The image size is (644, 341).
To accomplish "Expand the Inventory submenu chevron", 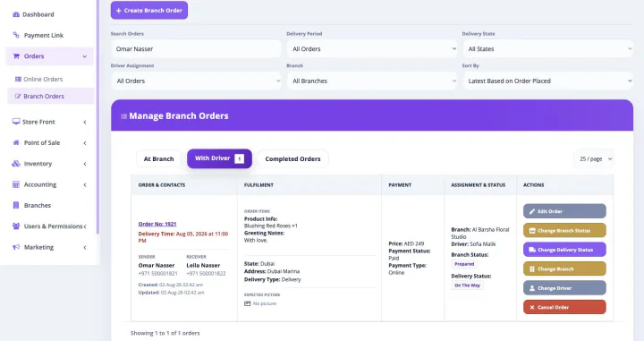I will point(85,164).
